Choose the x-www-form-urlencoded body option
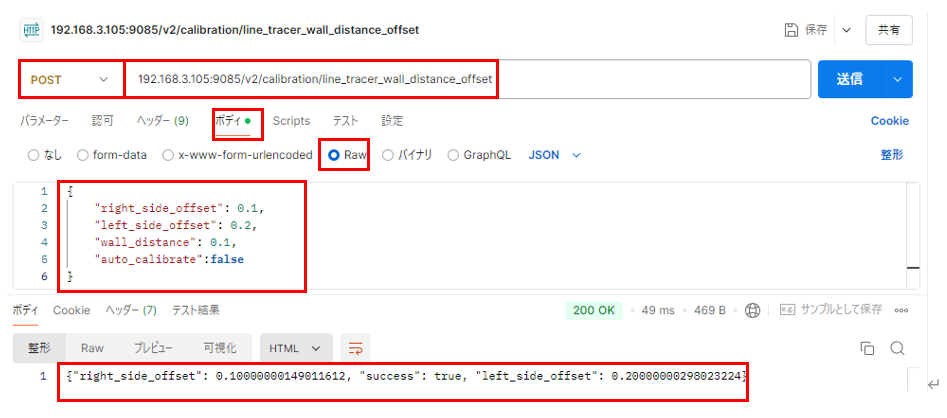947x418 pixels. (168, 155)
